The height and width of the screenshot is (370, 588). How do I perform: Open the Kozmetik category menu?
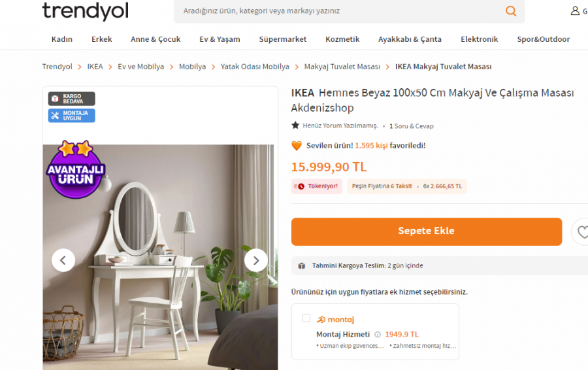tap(342, 39)
